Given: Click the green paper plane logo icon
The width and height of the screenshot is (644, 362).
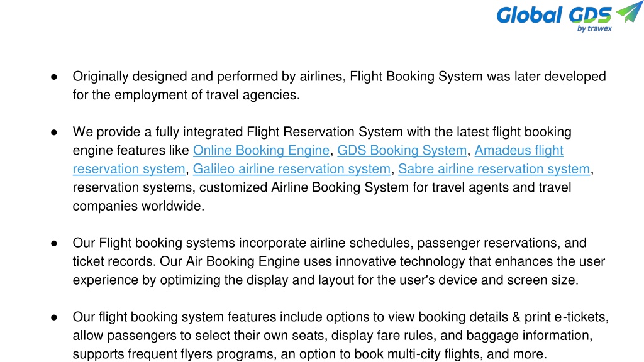Looking at the screenshot, I should [x=629, y=11].
